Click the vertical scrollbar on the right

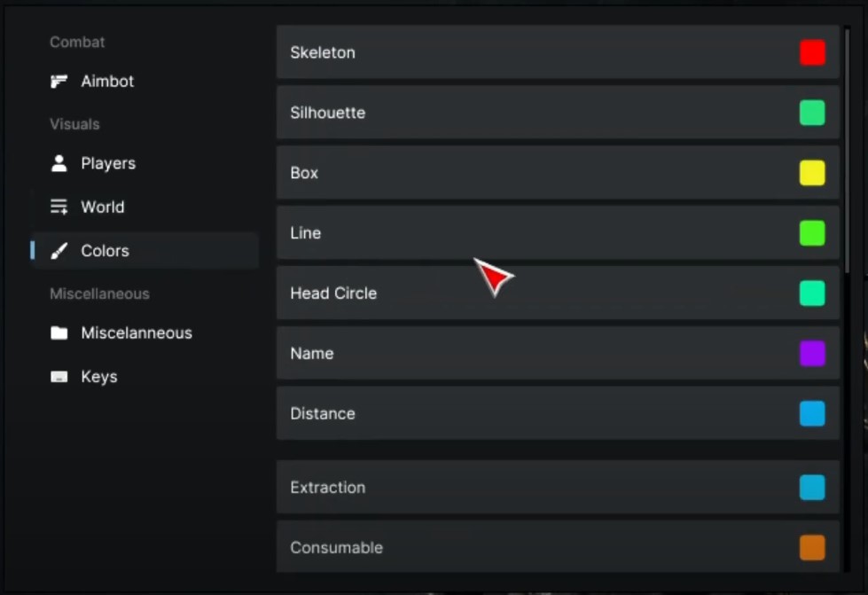[x=848, y=151]
